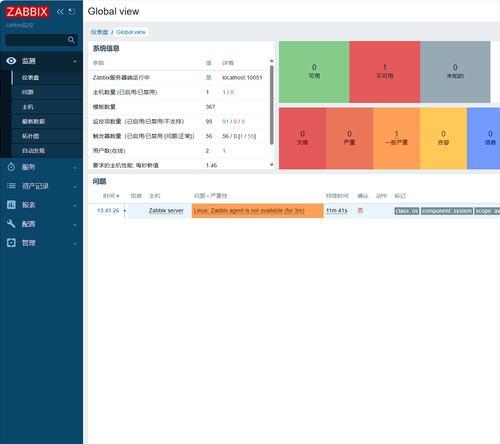Open the 最新数据 submenu item
The height and width of the screenshot is (444, 500).
[33, 121]
